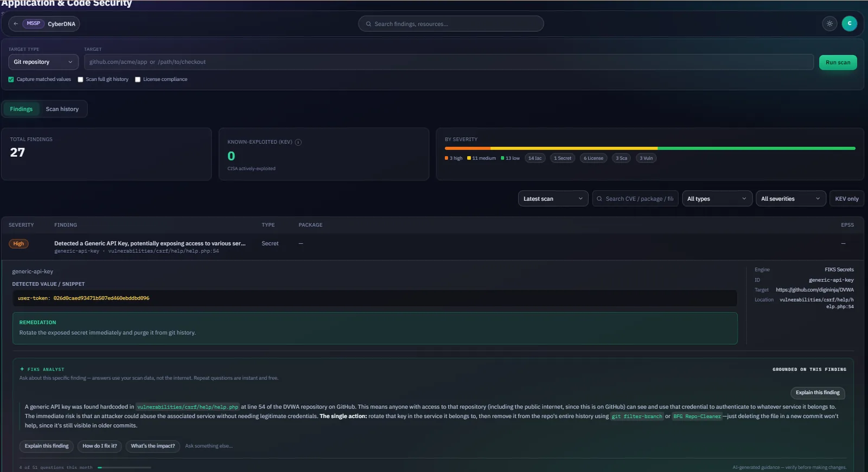The width and height of the screenshot is (868, 472).
Task: Toggle the theme sun icon
Action: pos(829,24)
